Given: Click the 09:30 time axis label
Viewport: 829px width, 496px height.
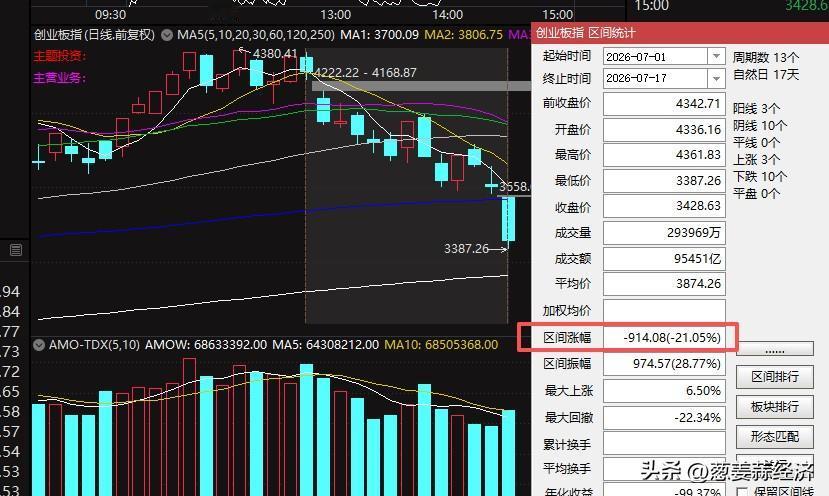Looking at the screenshot, I should (110, 15).
